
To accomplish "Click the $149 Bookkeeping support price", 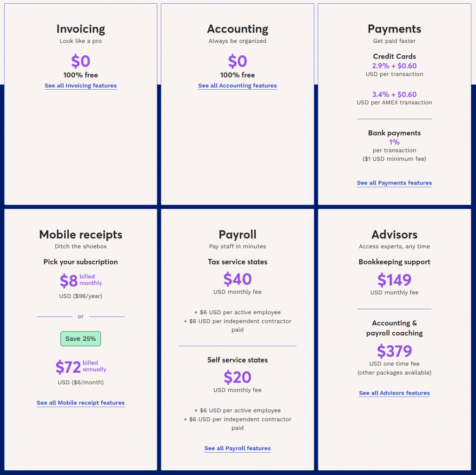I will click(394, 280).
